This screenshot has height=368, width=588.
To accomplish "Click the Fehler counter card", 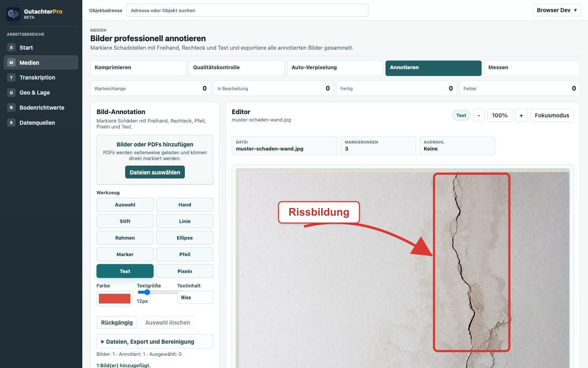I will [520, 88].
